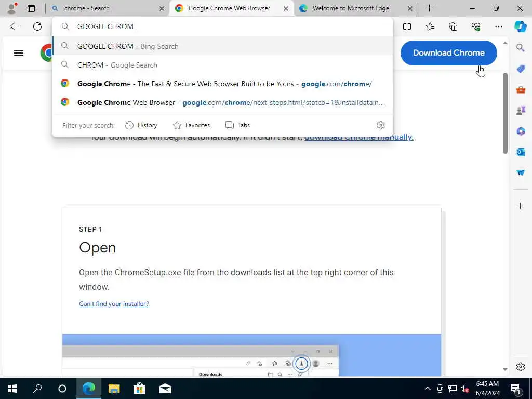Close the 'chrome - Search' tab
The height and width of the screenshot is (399, 532).
coord(162,8)
